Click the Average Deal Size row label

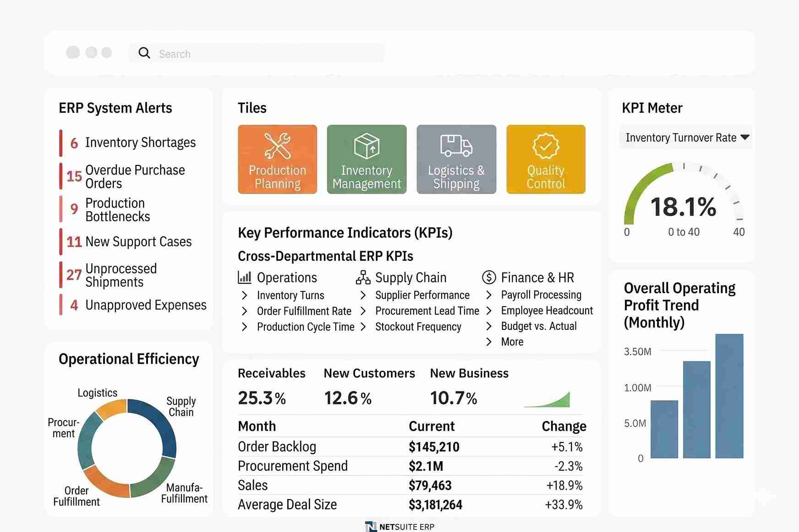pos(287,505)
